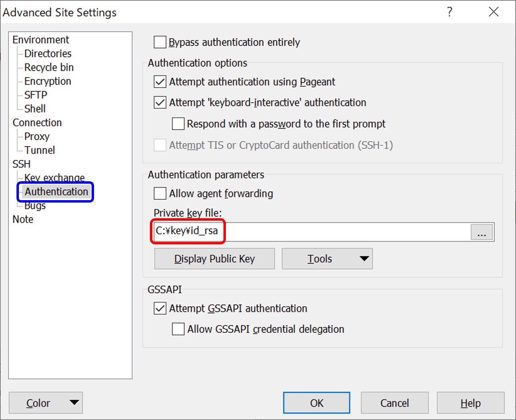
Task: Disable 'keyboard-interactive' authentication checkbox
Action: click(160, 103)
